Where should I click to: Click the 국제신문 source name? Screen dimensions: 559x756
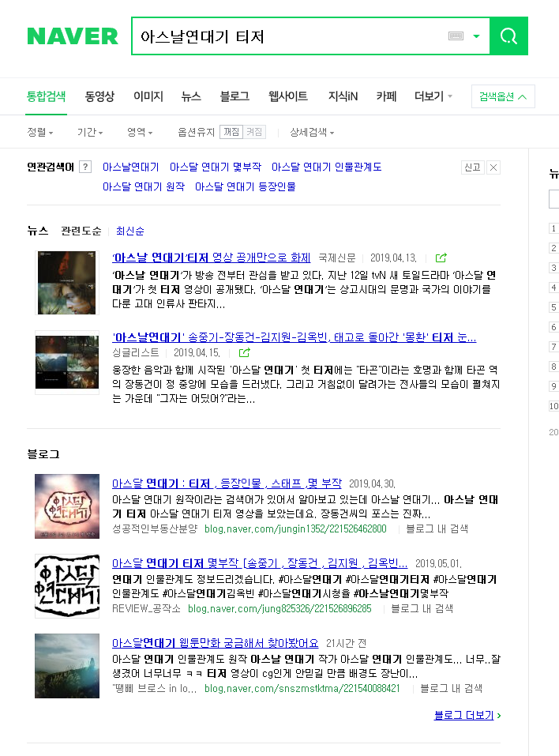[337, 258]
